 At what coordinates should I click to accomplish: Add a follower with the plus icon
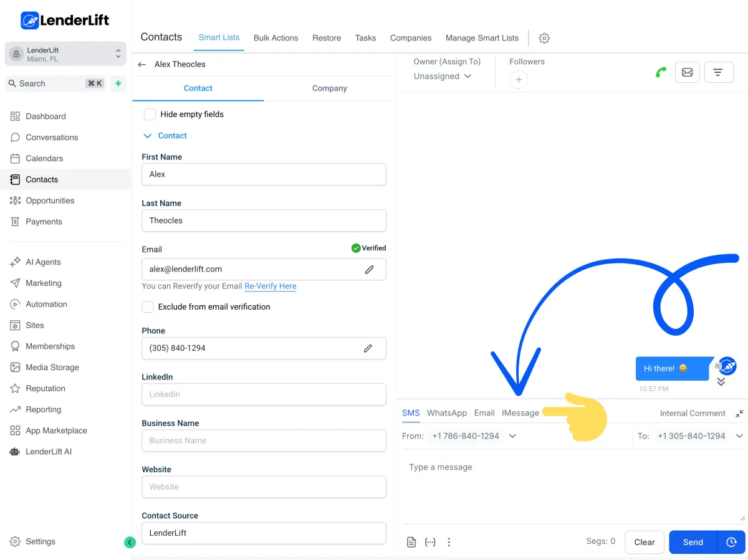pos(519,80)
